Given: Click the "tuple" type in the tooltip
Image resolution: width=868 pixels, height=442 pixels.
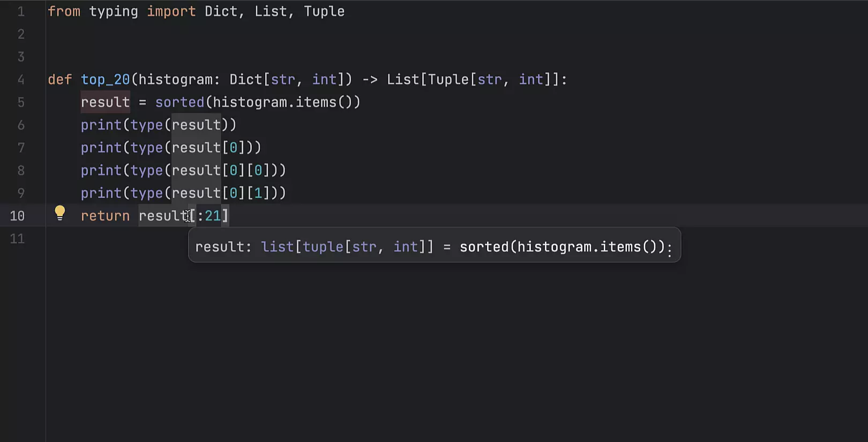Looking at the screenshot, I should point(323,247).
